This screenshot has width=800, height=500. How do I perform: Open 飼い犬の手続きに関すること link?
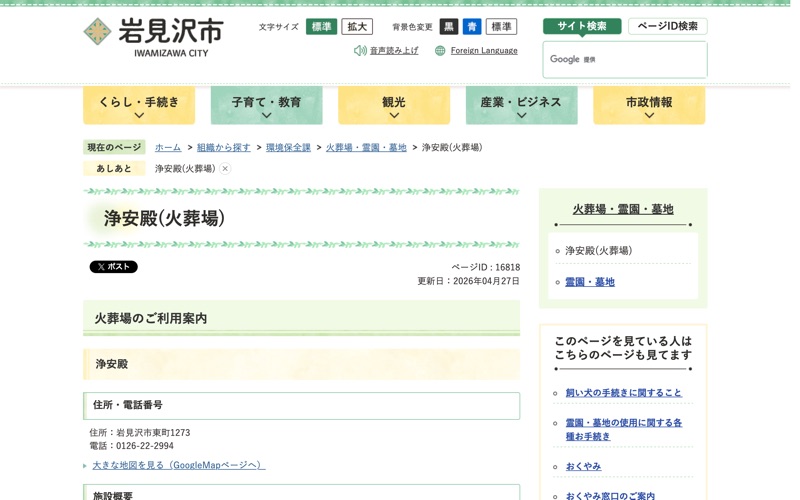click(x=623, y=393)
